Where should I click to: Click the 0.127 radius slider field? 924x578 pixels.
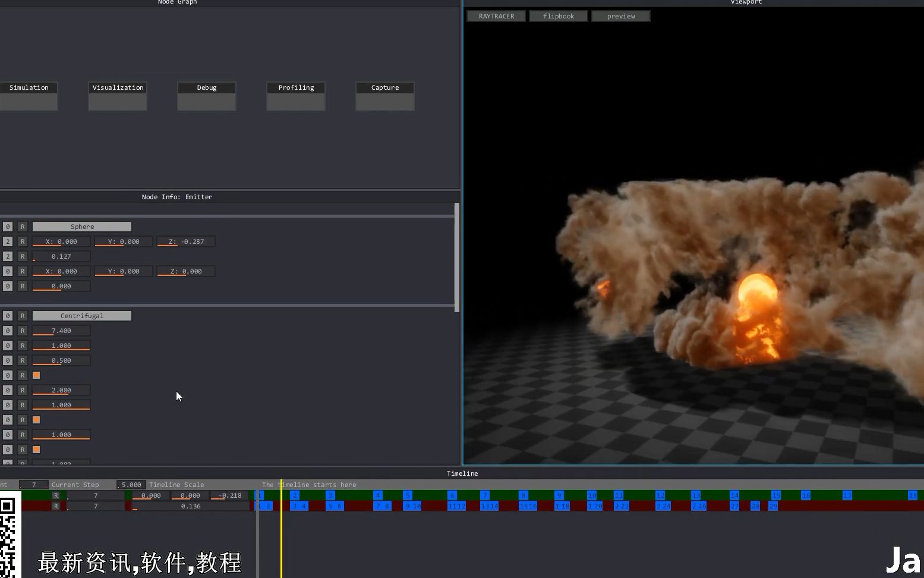[x=61, y=256]
